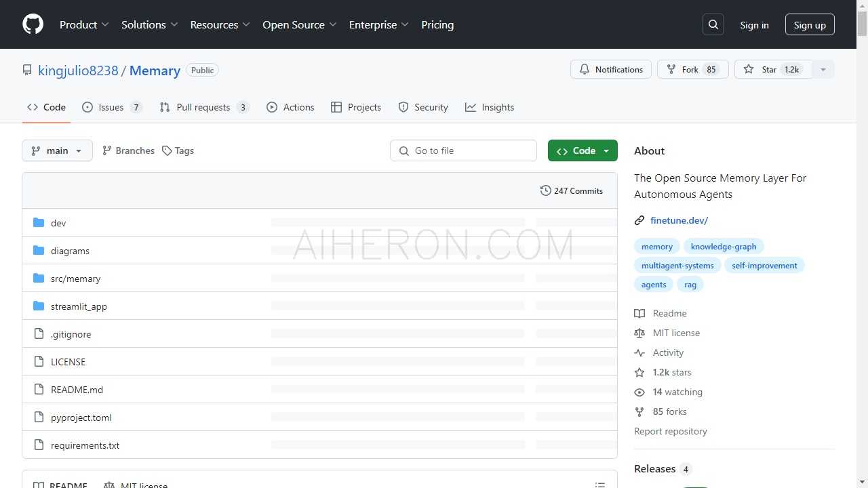Click the Sign in link
This screenshot has height=488, width=868.
754,25
